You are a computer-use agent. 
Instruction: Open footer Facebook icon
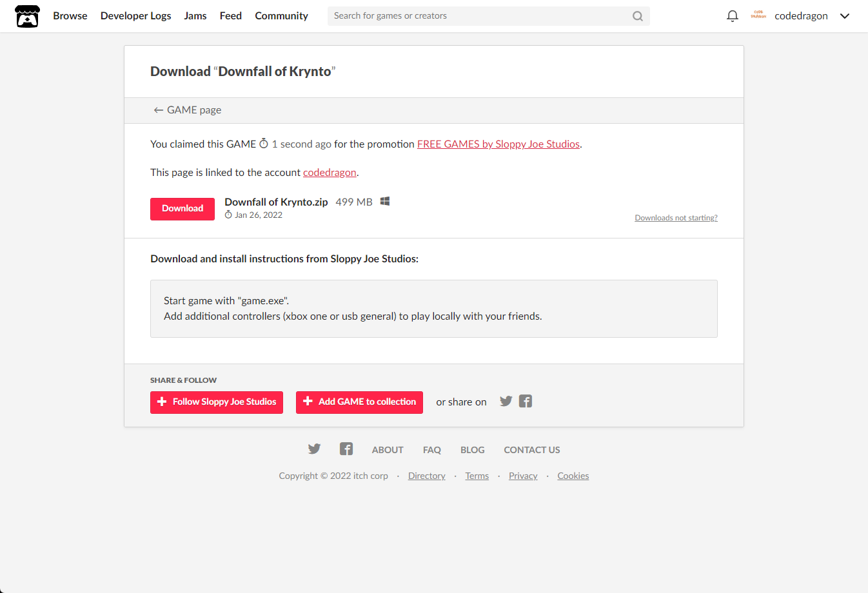pyautogui.click(x=346, y=449)
